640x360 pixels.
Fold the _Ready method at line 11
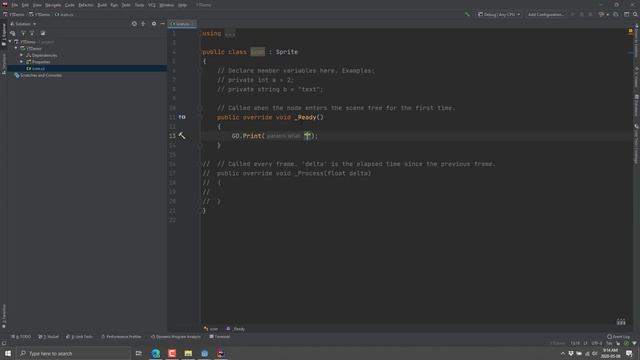tap(200, 117)
